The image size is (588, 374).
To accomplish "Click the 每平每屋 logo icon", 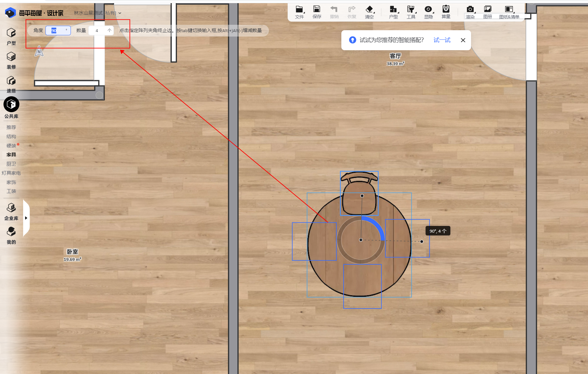I will 10,13.
